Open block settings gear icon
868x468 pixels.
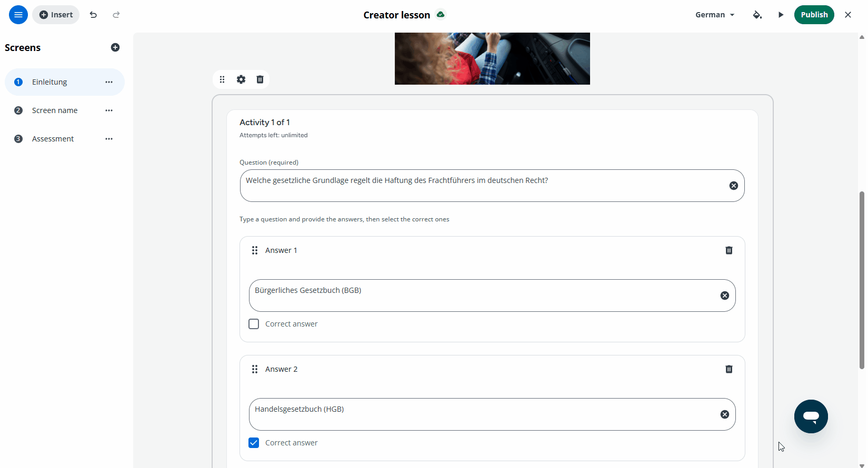pos(241,79)
